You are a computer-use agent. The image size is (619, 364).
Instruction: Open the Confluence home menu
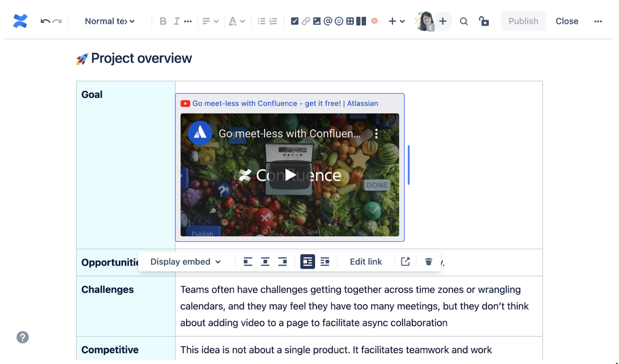(x=20, y=20)
